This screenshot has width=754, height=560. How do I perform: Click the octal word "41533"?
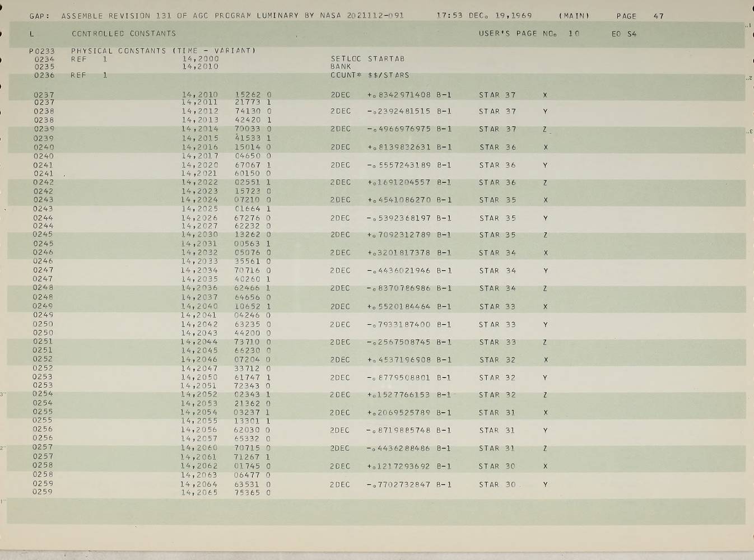[x=247, y=138]
